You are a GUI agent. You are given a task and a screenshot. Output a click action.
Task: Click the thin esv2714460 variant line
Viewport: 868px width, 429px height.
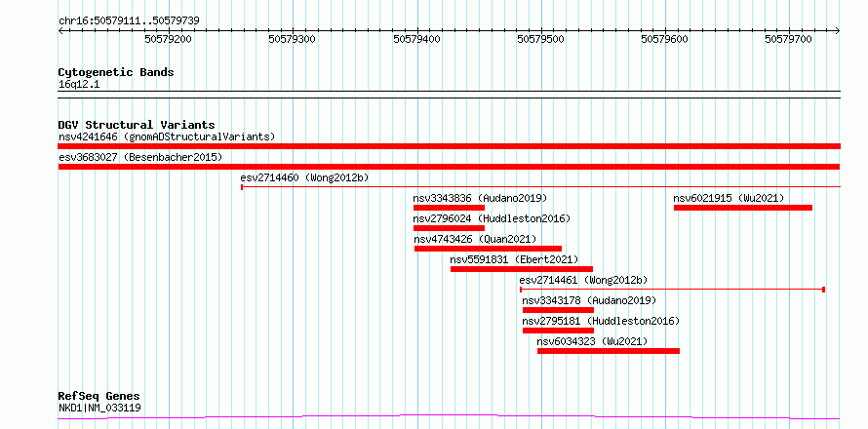click(x=541, y=187)
